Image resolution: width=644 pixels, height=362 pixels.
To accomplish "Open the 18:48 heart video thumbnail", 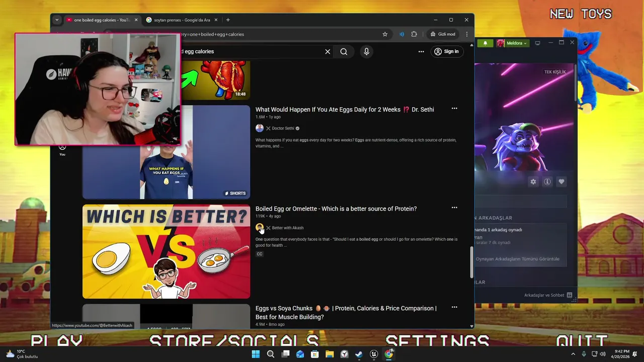I will pyautogui.click(x=215, y=80).
